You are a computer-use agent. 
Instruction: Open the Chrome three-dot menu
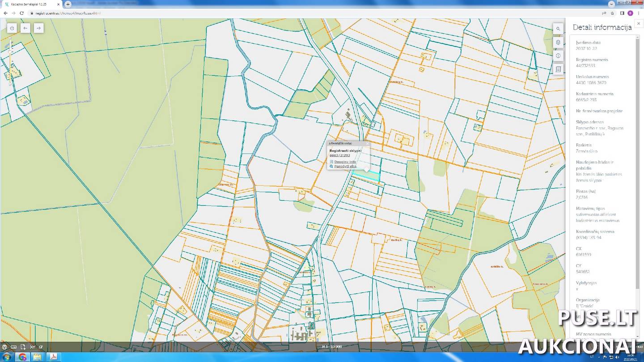[x=639, y=13]
